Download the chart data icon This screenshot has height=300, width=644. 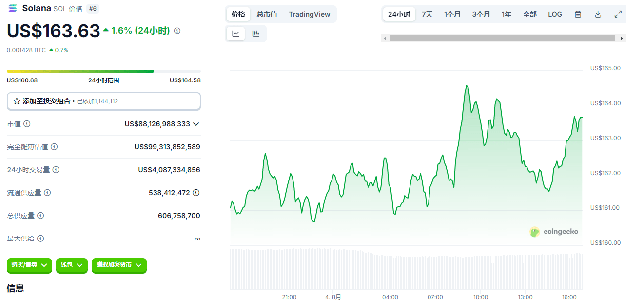click(598, 14)
